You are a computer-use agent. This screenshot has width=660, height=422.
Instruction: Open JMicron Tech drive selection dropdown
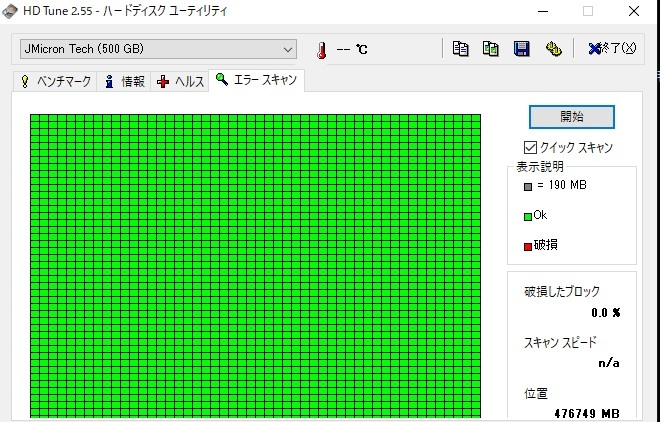coord(158,49)
